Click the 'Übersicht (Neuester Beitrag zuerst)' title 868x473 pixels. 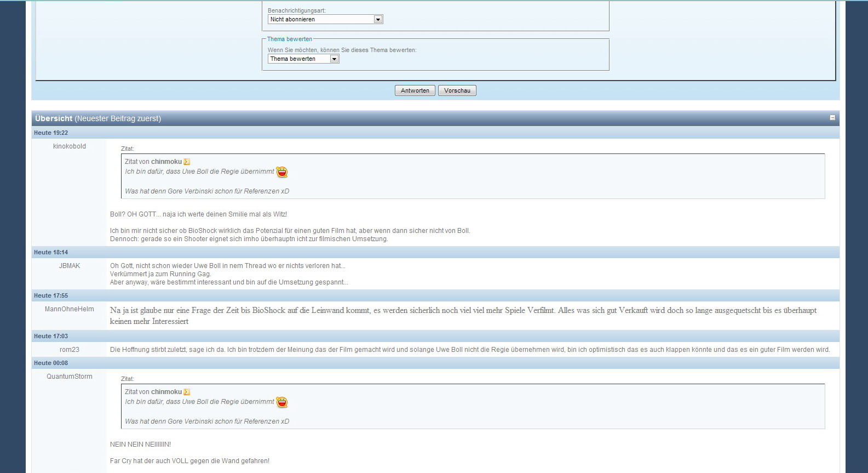pyautogui.click(x=98, y=118)
